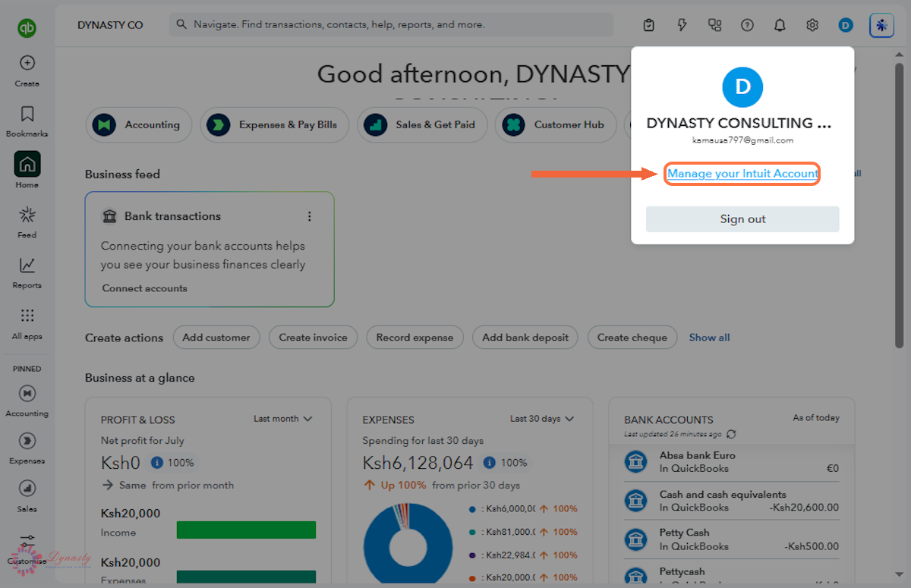Open Bank transactions three-dot menu
This screenshot has height=588, width=911.
point(309,216)
